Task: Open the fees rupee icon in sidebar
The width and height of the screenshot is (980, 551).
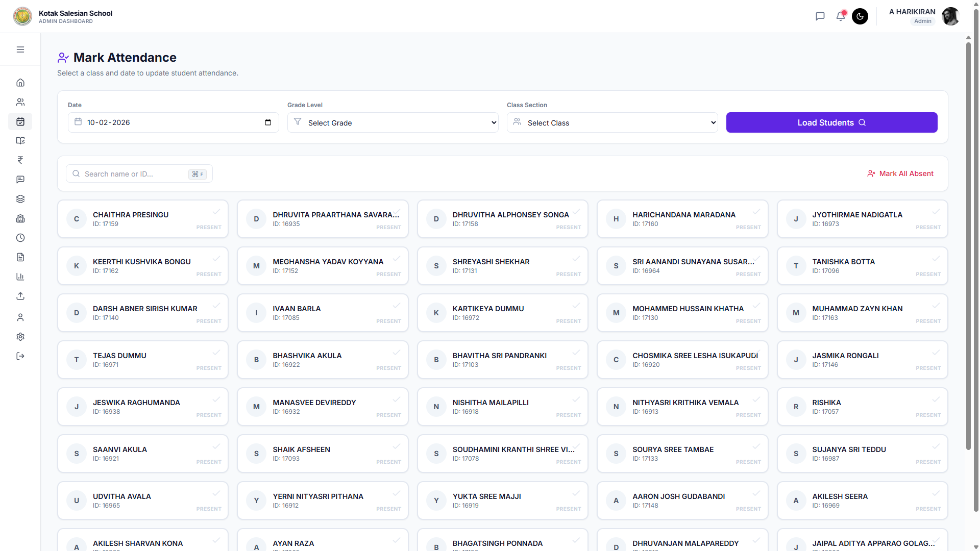Action: tap(20, 160)
